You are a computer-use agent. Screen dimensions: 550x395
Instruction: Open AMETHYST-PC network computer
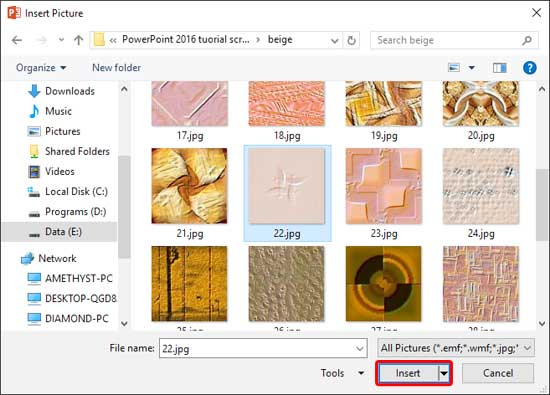[x=79, y=278]
